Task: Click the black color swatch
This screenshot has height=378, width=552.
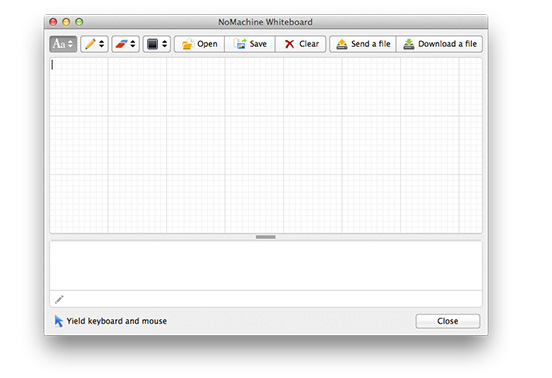Action: pyautogui.click(x=152, y=44)
